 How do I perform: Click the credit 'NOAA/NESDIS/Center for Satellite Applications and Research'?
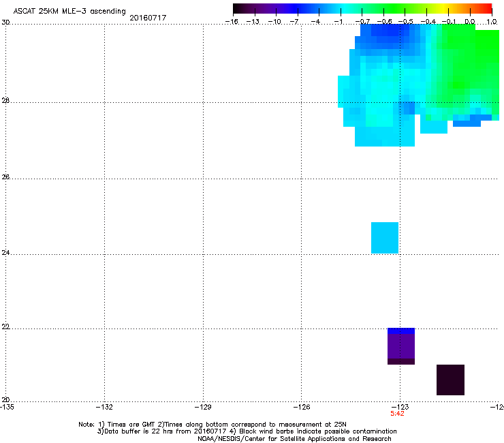(294, 439)
